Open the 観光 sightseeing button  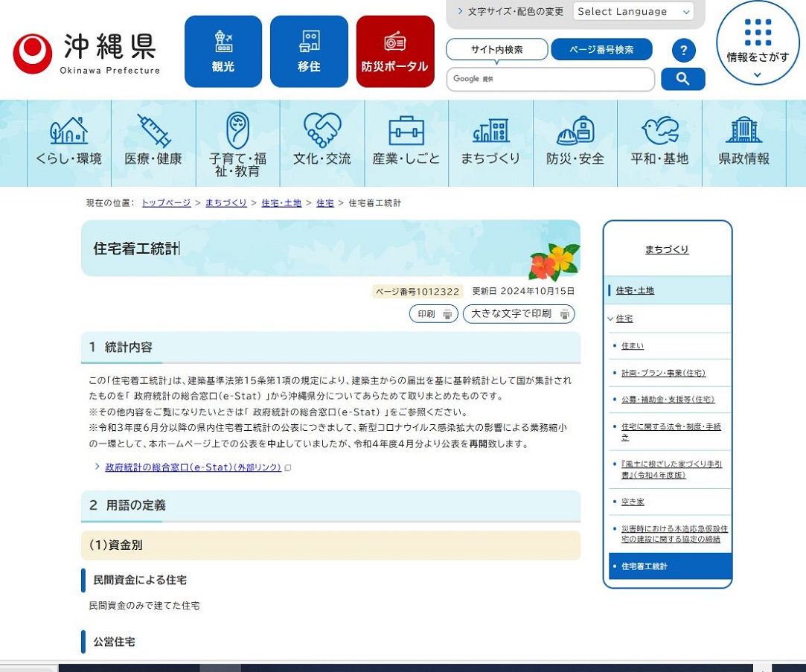223,51
